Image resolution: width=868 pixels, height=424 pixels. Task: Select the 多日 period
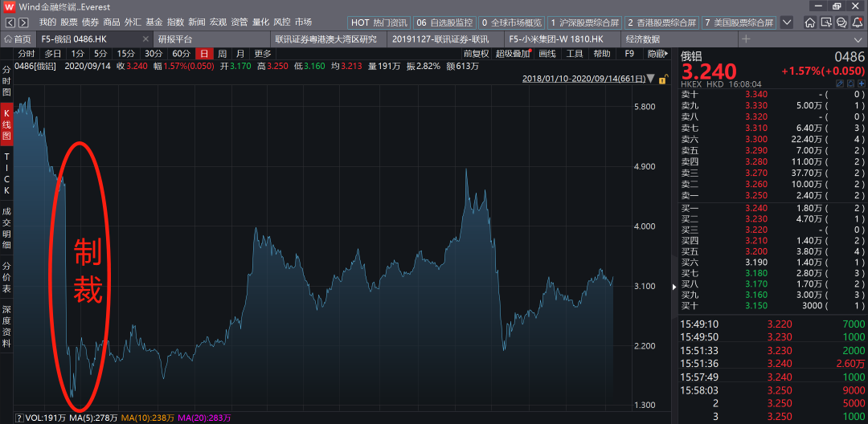tap(53, 54)
